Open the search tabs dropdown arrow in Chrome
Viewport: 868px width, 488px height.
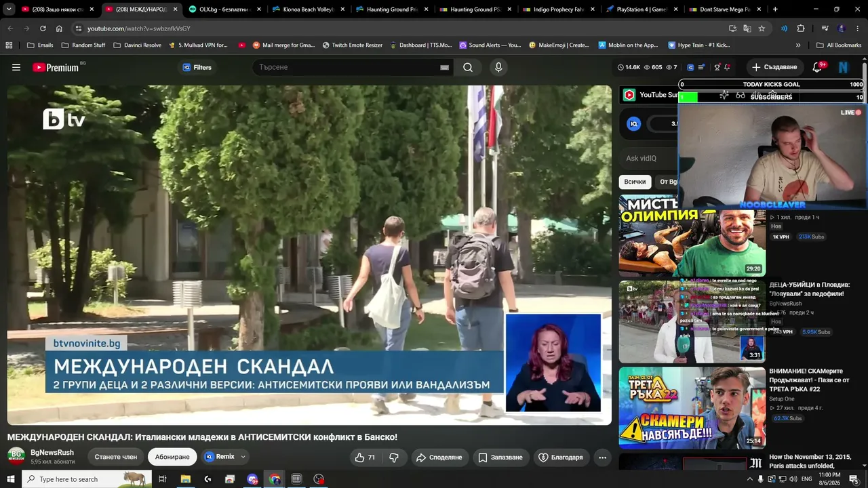[9, 9]
